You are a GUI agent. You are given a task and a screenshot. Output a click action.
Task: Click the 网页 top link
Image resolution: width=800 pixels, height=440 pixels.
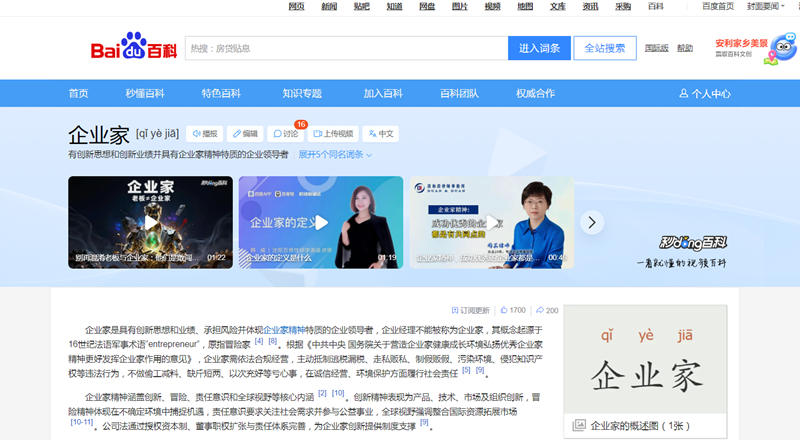pos(296,6)
